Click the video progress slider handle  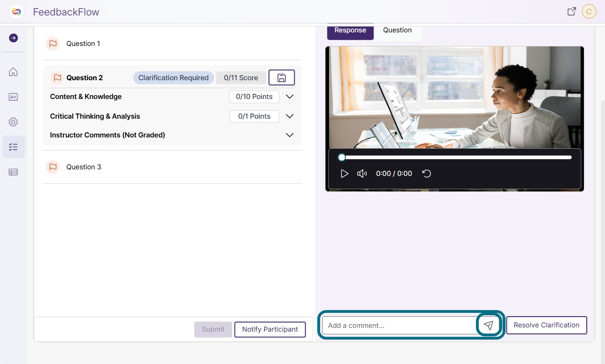(x=342, y=157)
